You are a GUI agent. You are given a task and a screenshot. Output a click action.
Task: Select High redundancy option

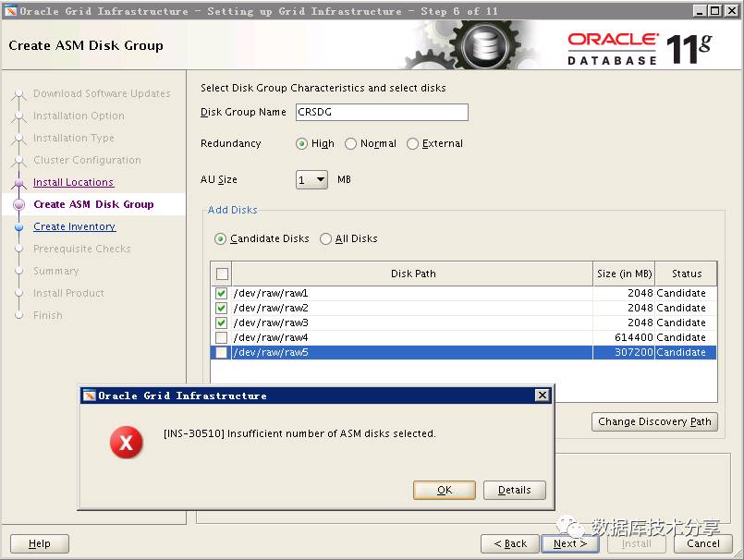302,144
